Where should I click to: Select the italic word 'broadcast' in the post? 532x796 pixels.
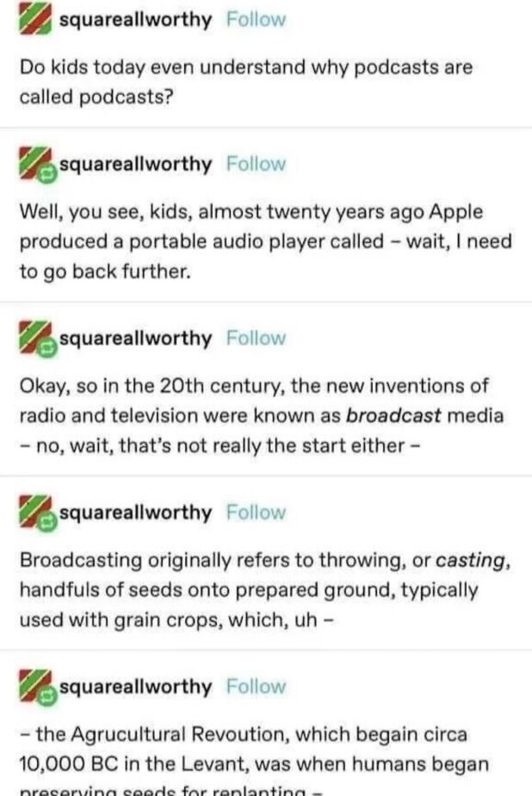pos(393,416)
